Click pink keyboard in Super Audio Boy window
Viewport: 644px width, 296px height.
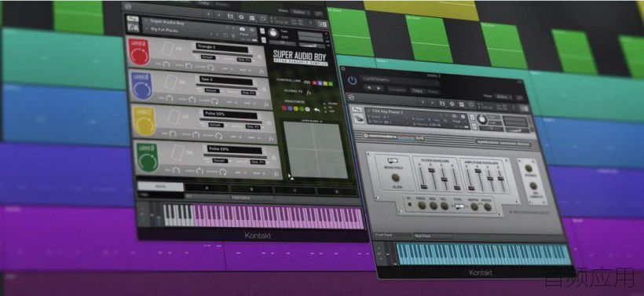278,217
